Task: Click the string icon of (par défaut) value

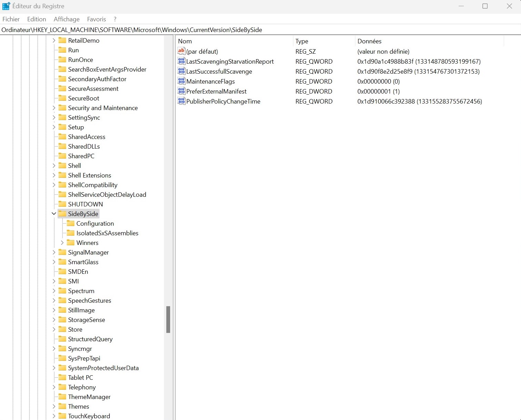Action: pos(181,51)
